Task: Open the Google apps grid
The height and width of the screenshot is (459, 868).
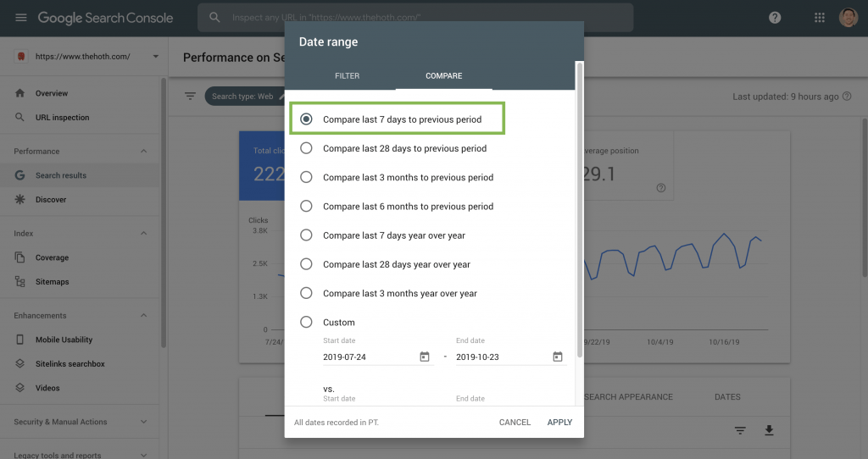Action: click(820, 18)
